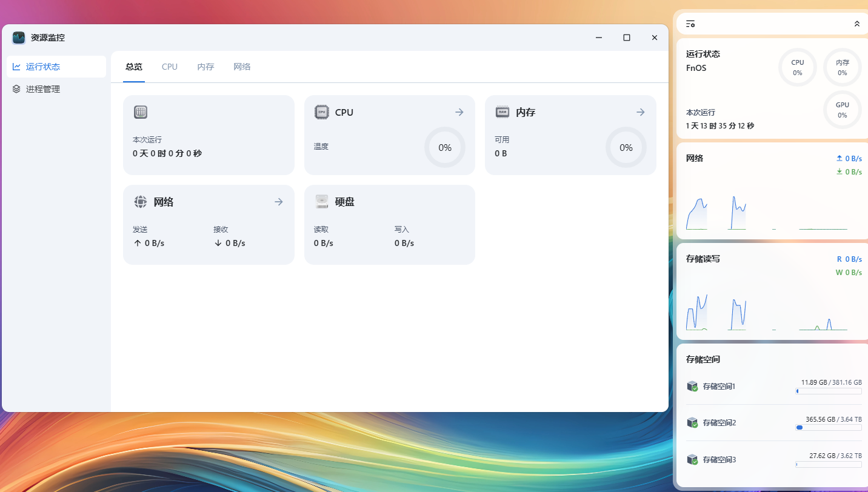Viewport: 868px width, 492px height.
Task: Open 内存 details via the arrow
Action: pos(640,112)
